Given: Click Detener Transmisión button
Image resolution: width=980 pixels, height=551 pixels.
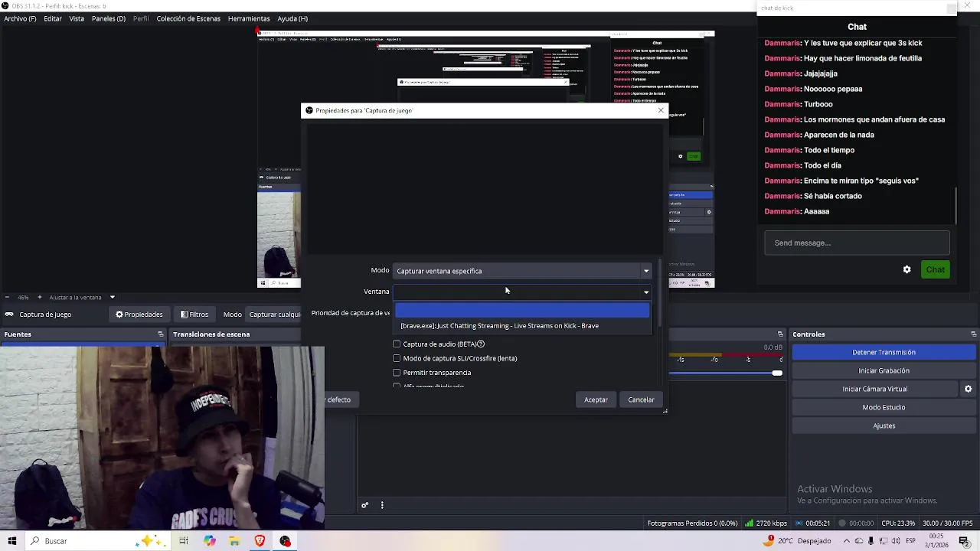Looking at the screenshot, I should click(x=884, y=352).
